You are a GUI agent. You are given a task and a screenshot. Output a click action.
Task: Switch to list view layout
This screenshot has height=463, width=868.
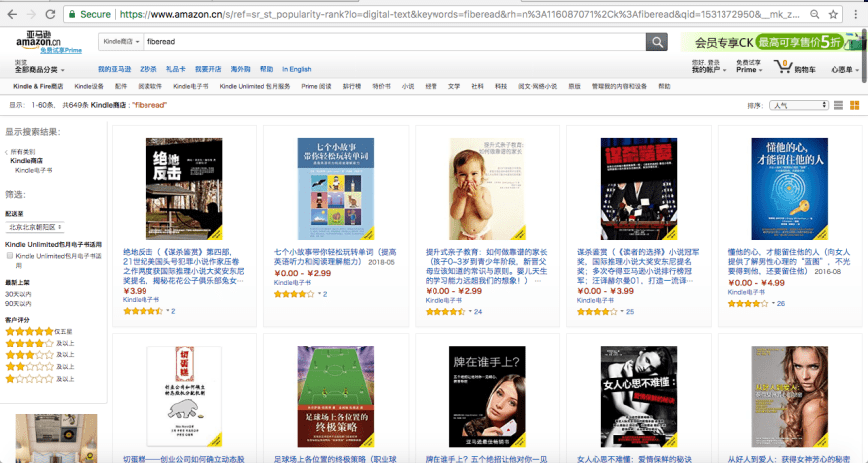(840, 105)
